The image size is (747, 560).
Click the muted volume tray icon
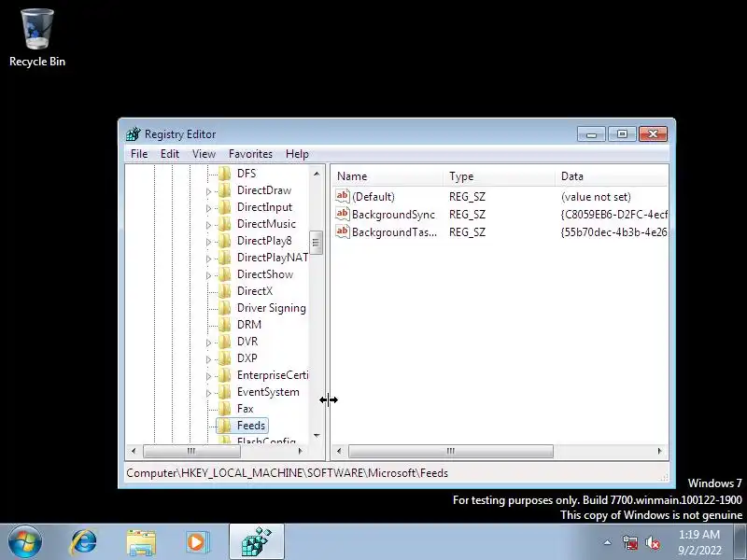click(652, 542)
